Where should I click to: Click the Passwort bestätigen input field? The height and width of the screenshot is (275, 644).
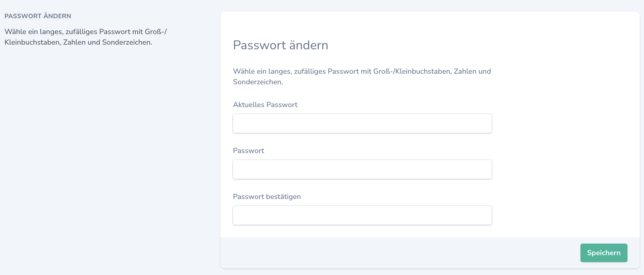click(x=362, y=215)
